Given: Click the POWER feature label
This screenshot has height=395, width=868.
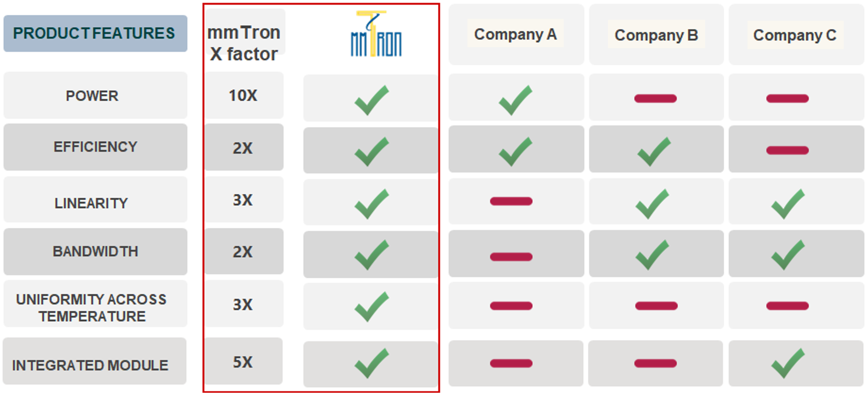Looking at the screenshot, I should click(92, 96).
